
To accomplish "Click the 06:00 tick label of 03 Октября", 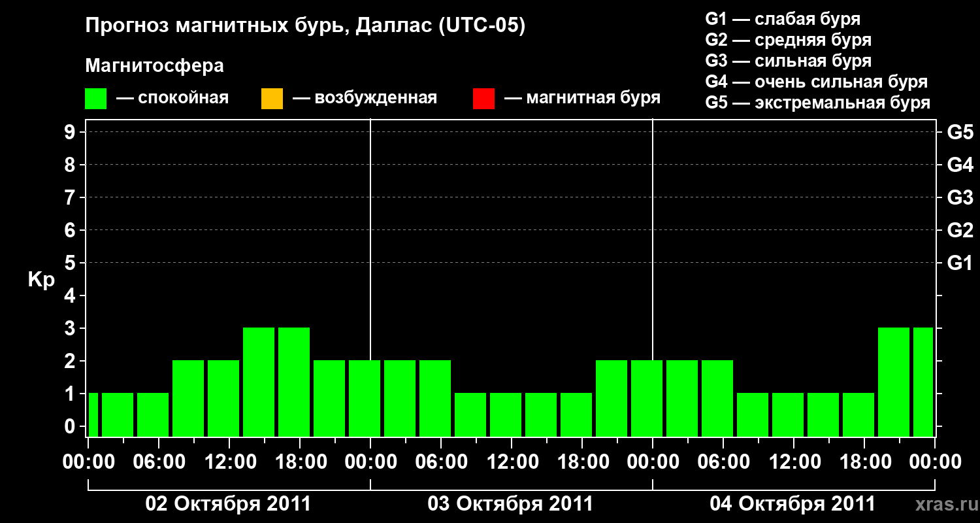I will [441, 462].
